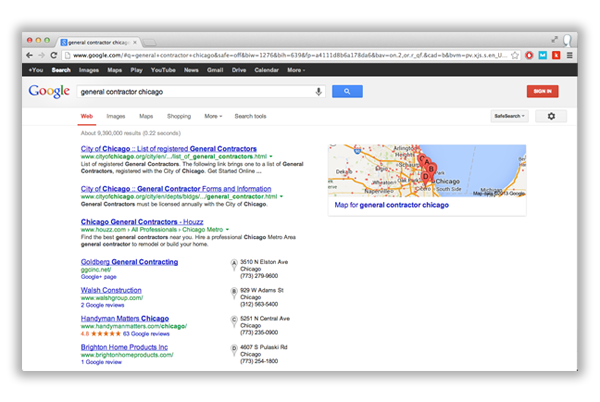
Task: Click map pin B beside Walsh Construction address
Action: click(234, 292)
